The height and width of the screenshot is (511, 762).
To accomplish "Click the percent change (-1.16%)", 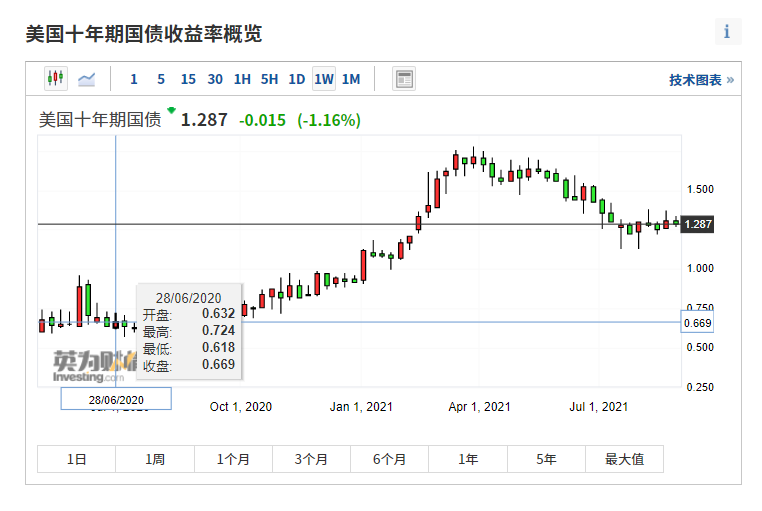I will click(329, 120).
